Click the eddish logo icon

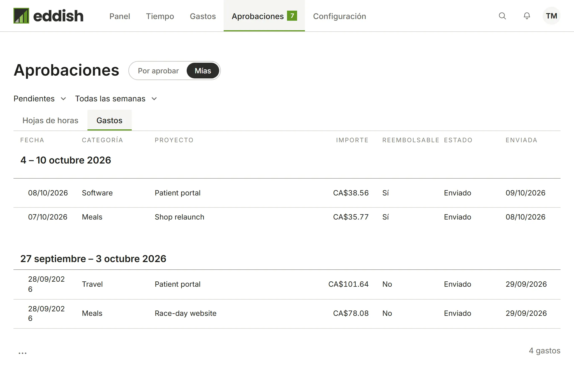coord(21,16)
